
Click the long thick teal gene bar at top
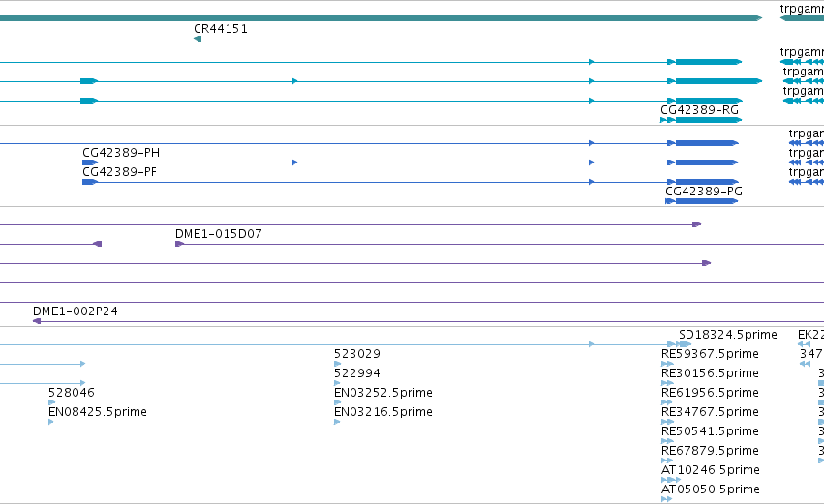point(381,18)
